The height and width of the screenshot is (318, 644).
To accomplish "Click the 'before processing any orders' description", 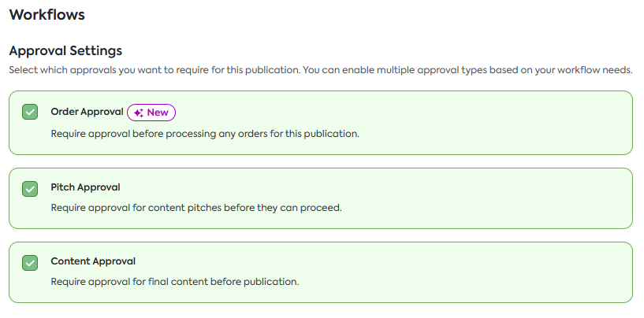I will pos(205,134).
